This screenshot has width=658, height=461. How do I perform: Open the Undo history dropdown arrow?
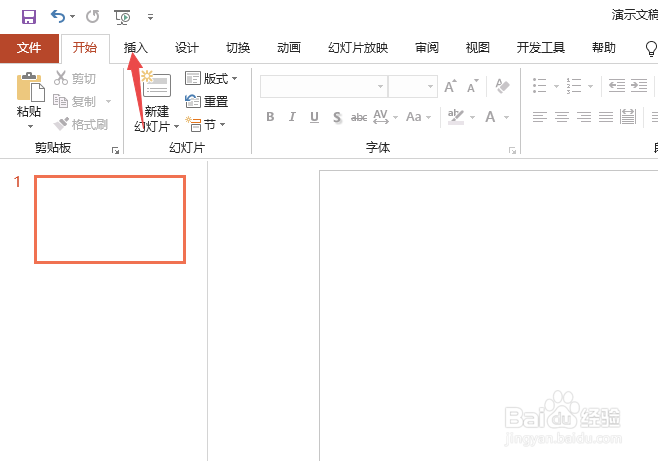(x=73, y=17)
